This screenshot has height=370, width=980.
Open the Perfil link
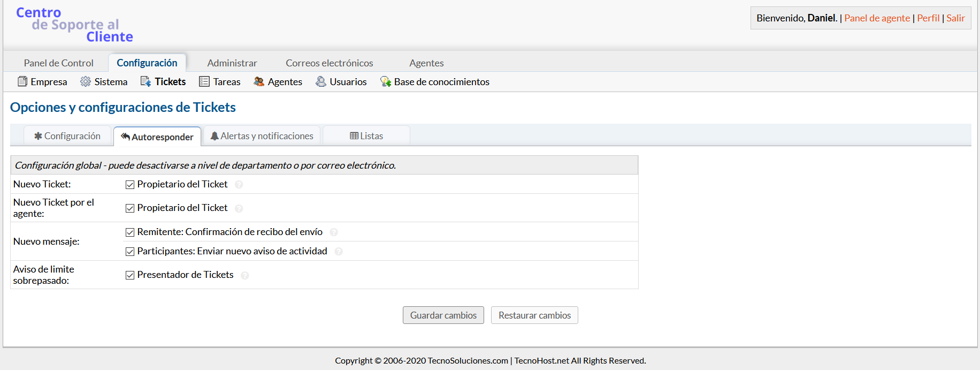pyautogui.click(x=928, y=18)
